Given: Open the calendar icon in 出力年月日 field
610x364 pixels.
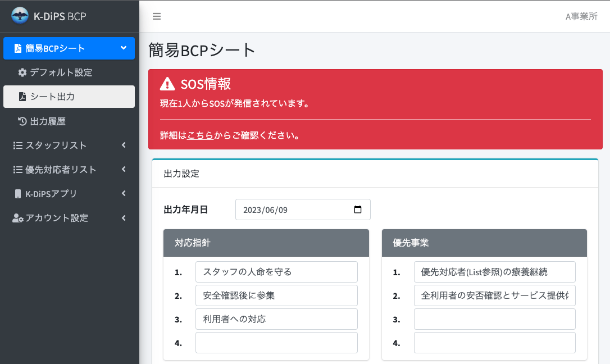Looking at the screenshot, I should pos(358,209).
